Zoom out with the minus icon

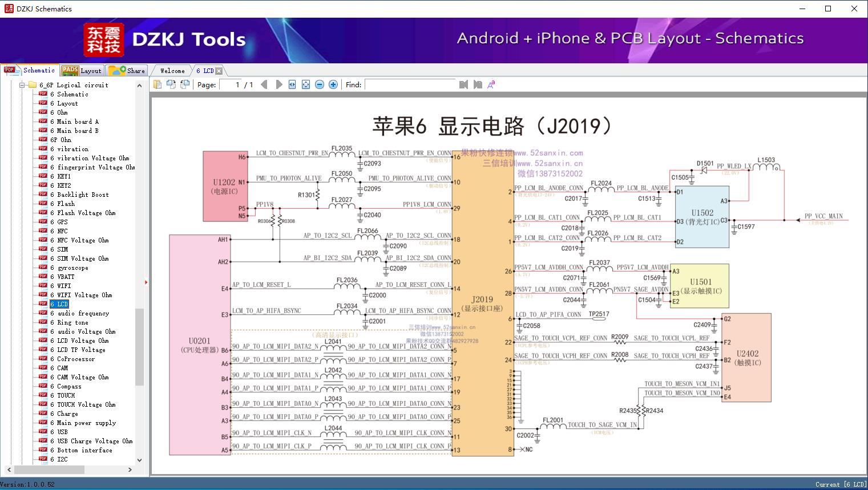[x=320, y=84]
